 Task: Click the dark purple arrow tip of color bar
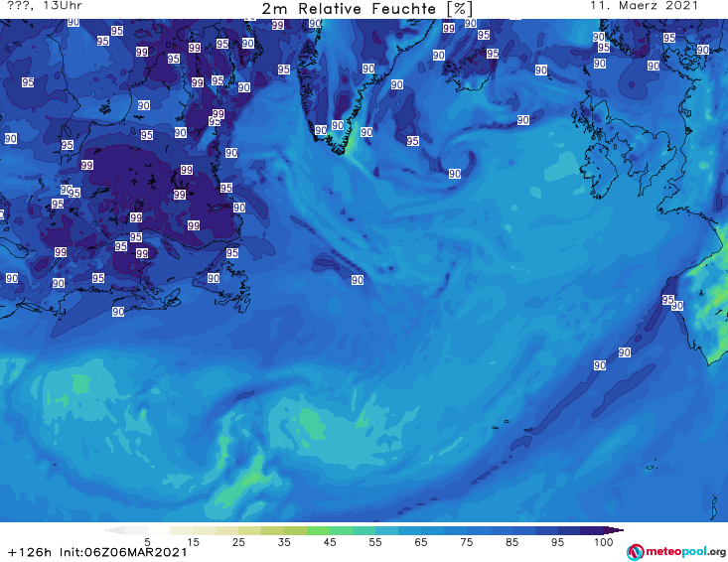(613, 530)
